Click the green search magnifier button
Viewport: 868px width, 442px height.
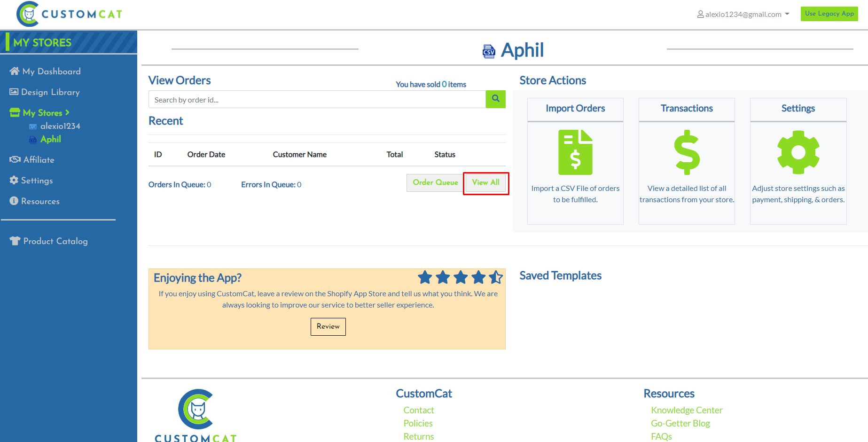coord(495,99)
